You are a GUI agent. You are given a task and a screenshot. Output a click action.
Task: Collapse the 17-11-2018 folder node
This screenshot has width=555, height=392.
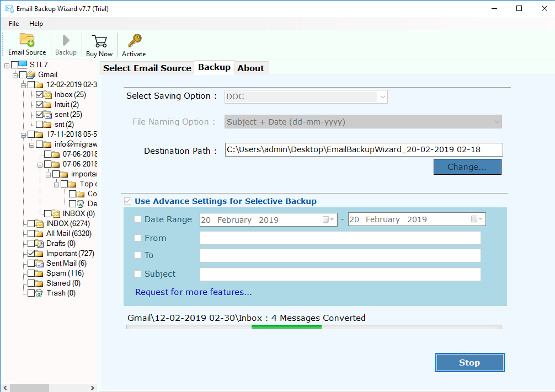pyautogui.click(x=23, y=135)
